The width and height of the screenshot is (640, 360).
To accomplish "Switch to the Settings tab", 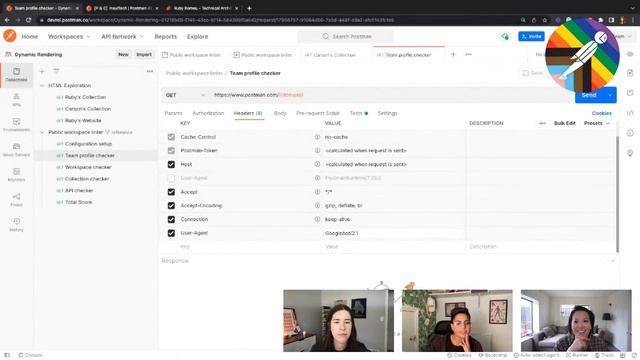I will pos(387,113).
